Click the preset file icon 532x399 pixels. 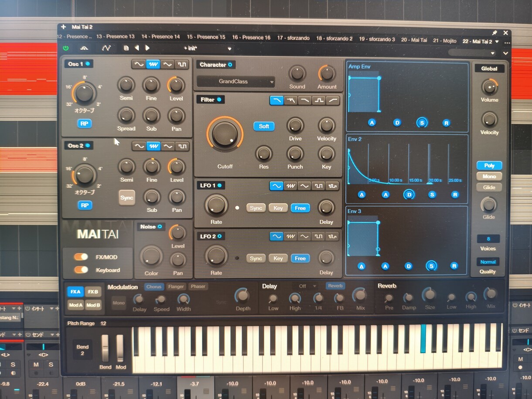pyautogui.click(x=126, y=48)
